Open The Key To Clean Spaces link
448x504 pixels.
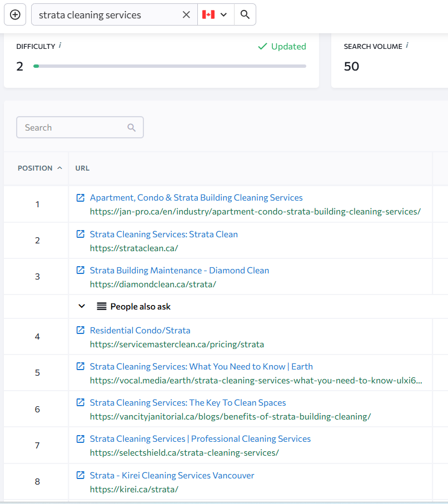(188, 403)
